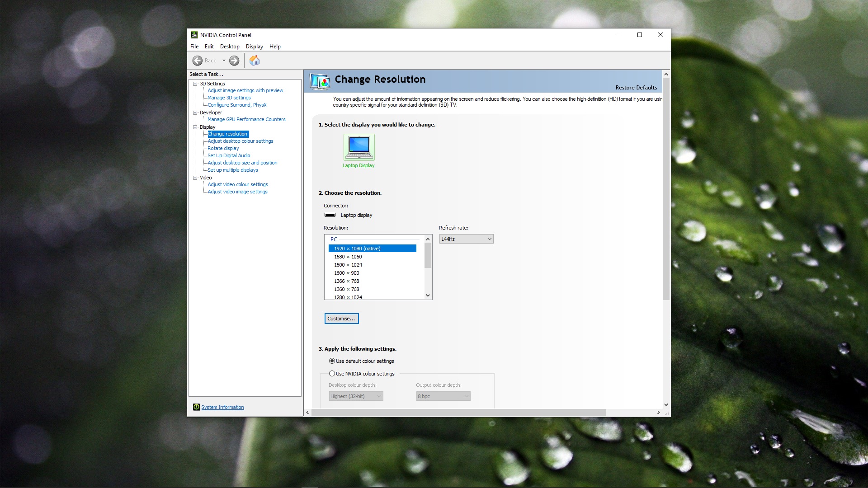Select Use default colour settings radio
Screen dimensions: 868x488
pyautogui.click(x=332, y=361)
